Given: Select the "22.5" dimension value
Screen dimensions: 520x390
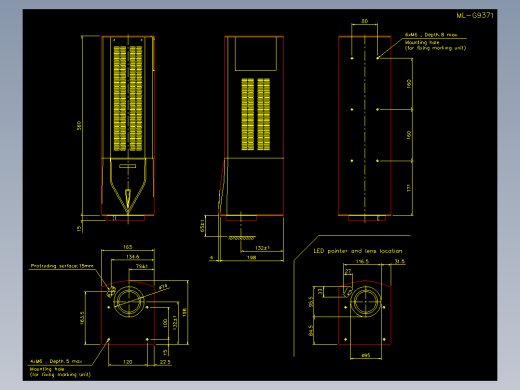Looking at the screenshot, I should [165, 362].
